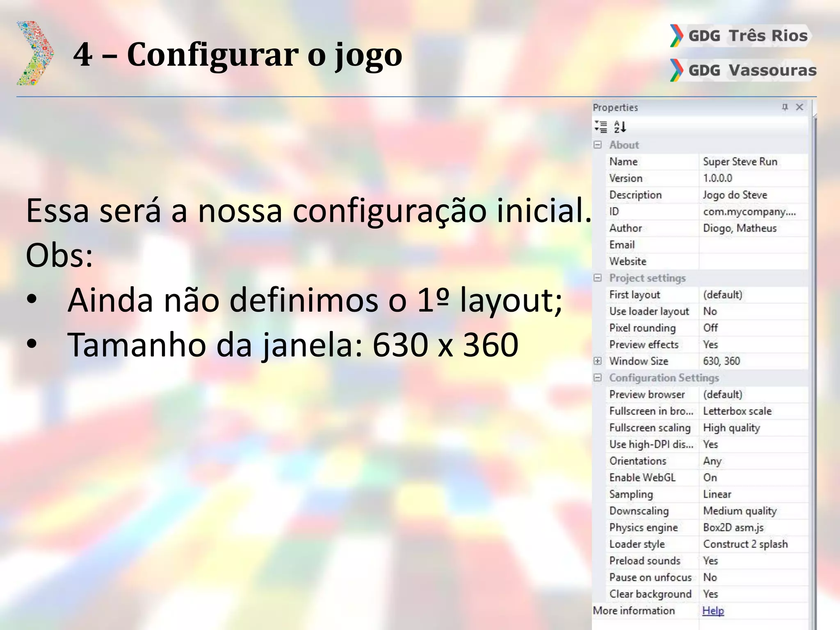840x630 pixels.
Task: Change Sampling value Linear
Action: [753, 494]
